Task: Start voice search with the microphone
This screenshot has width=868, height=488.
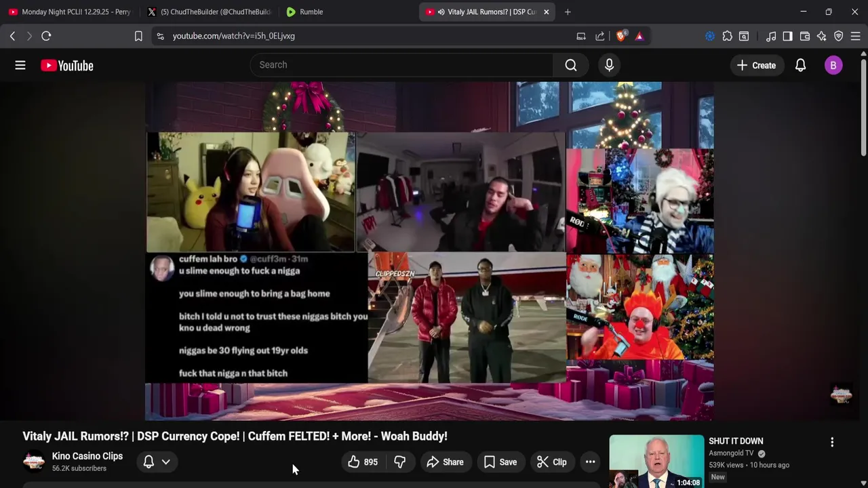Action: click(x=609, y=65)
